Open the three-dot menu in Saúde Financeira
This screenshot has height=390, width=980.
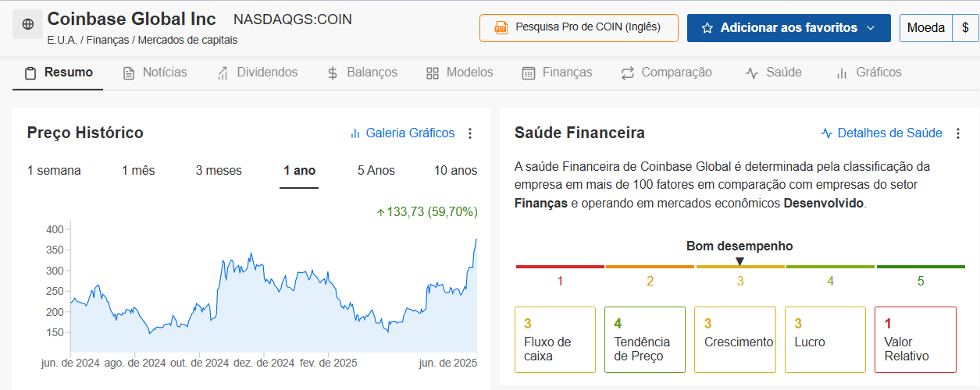[x=958, y=133]
